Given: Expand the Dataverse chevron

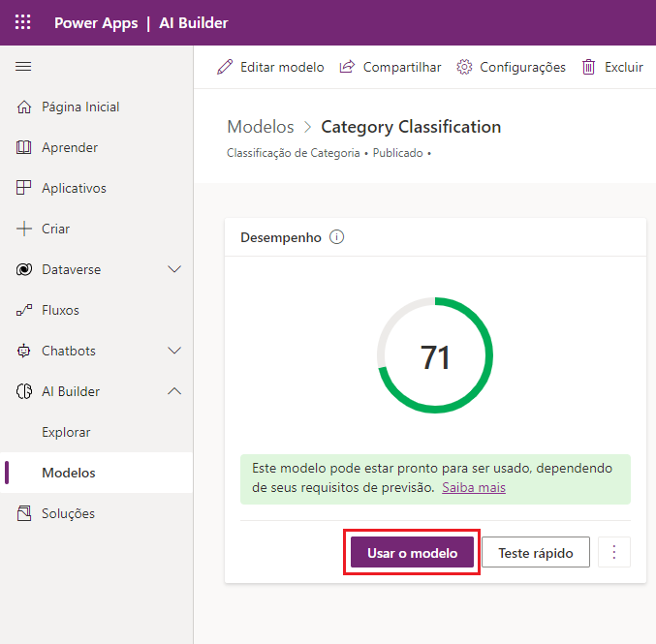Looking at the screenshot, I should pos(174,269).
